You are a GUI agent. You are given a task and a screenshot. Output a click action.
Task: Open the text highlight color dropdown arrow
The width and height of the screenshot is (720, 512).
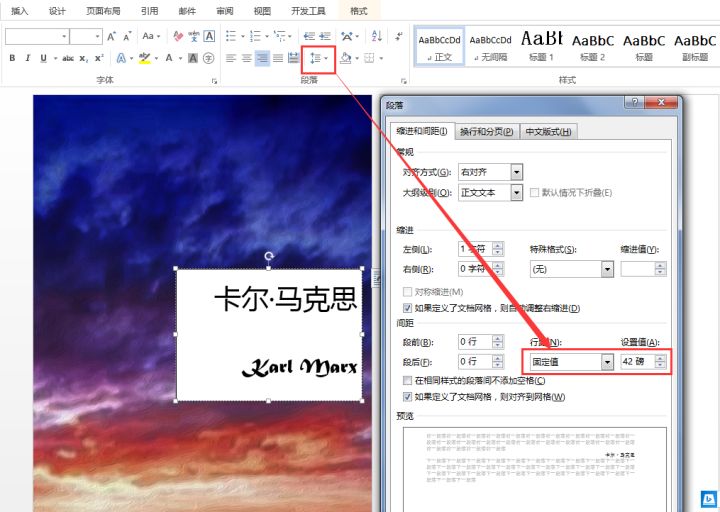pos(157,58)
